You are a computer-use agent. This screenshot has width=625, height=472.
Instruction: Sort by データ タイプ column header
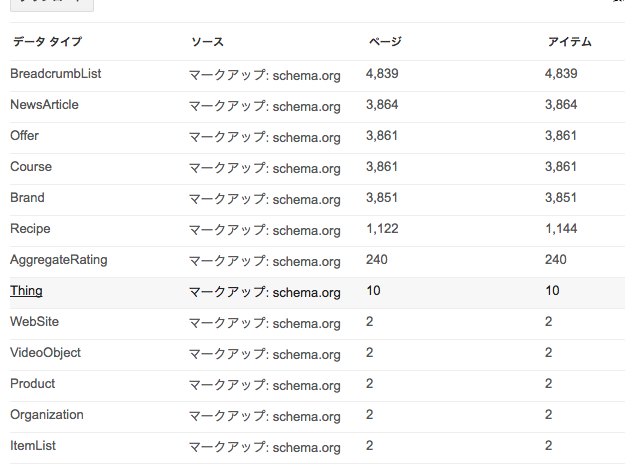47,41
